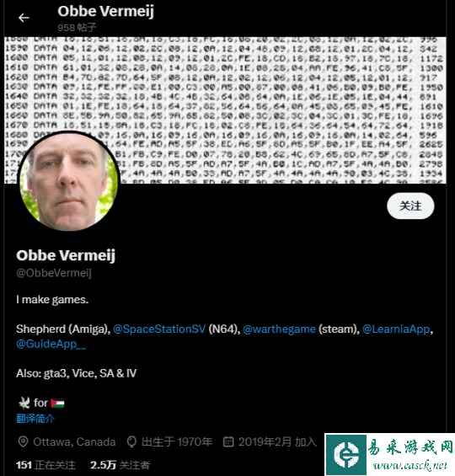Viewport: 455px width, 476px height.
Task: Open the hex data banner image
Action: click(225, 110)
